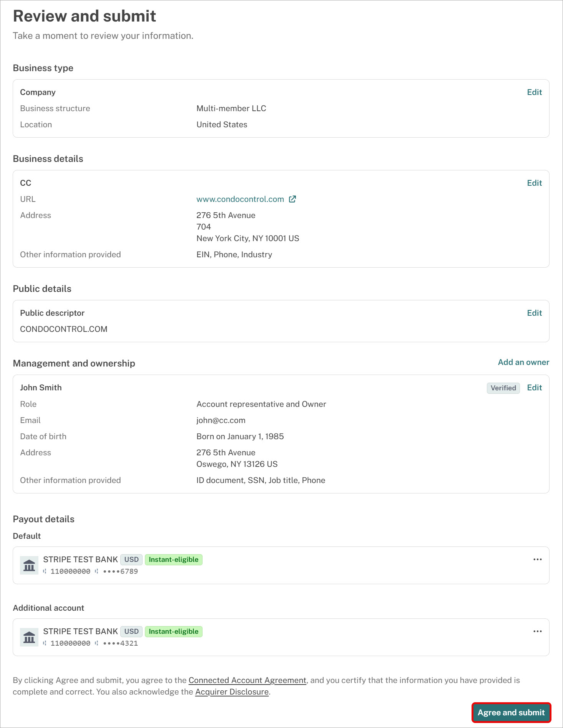Select the text 'CONDOCONTROL.COM' descriptor

[64, 329]
